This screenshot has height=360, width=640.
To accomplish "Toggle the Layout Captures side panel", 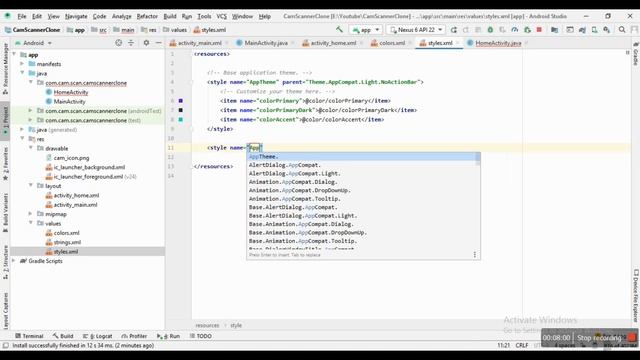I will point(5,311).
